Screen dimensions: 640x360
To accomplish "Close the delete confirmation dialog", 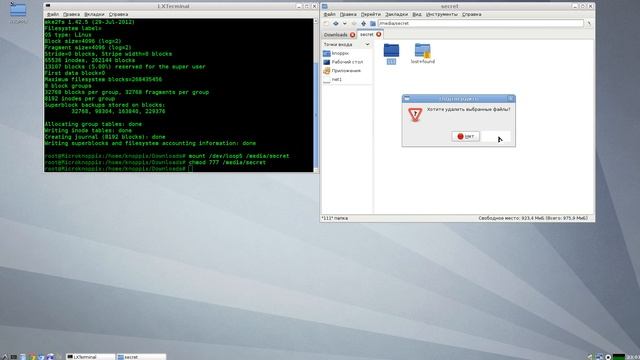I will pos(511,99).
